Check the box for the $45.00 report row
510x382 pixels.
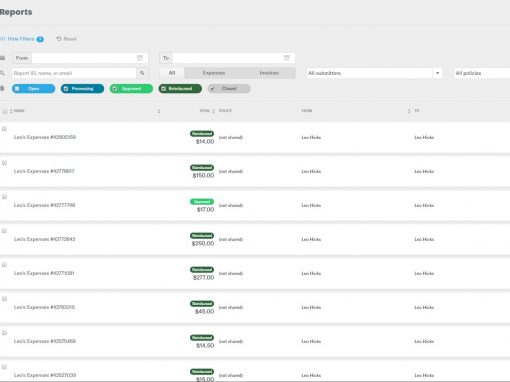[x=4, y=299]
